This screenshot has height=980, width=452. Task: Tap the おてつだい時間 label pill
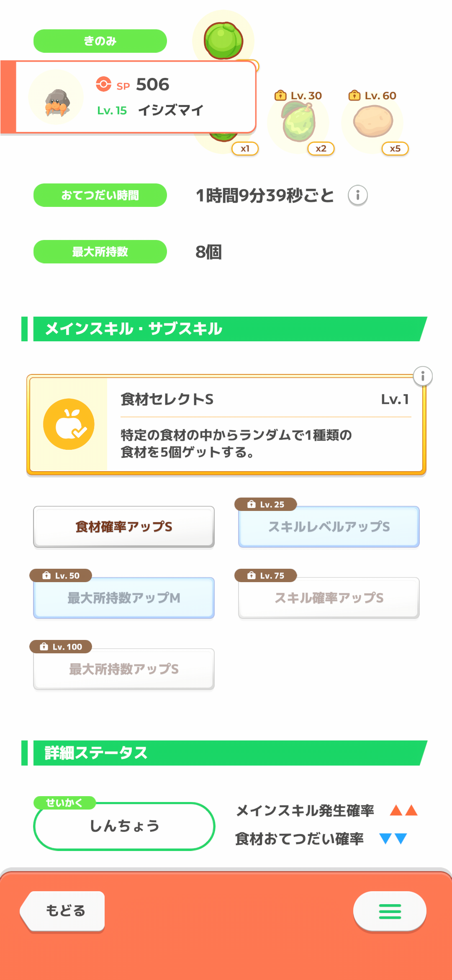[100, 195]
